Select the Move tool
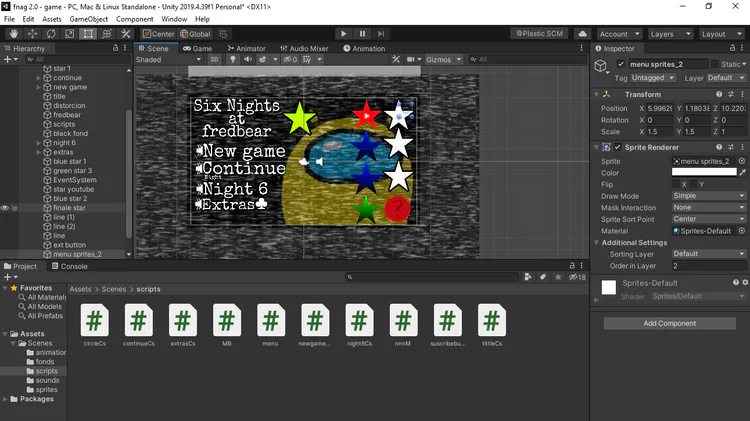The width and height of the screenshot is (750, 421). (x=32, y=33)
